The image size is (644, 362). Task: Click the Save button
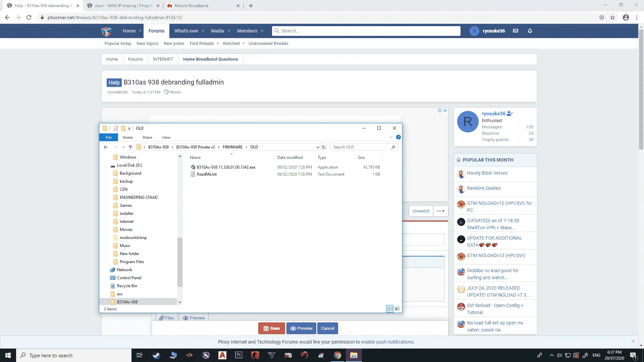pos(272,328)
